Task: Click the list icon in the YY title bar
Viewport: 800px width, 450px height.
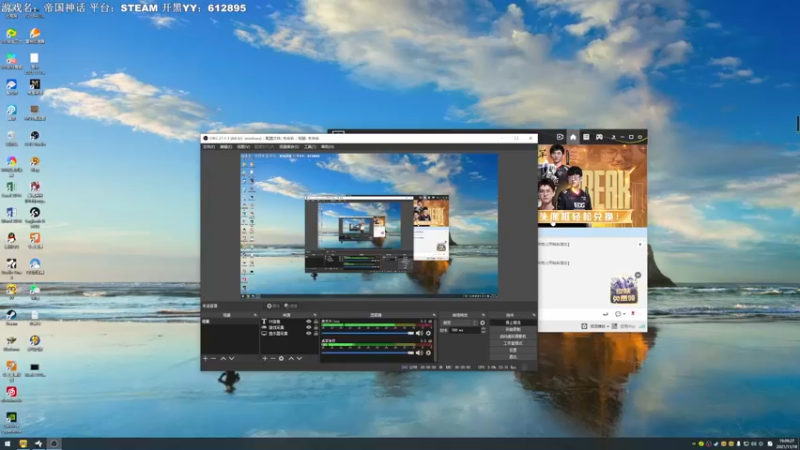Action: (x=586, y=137)
